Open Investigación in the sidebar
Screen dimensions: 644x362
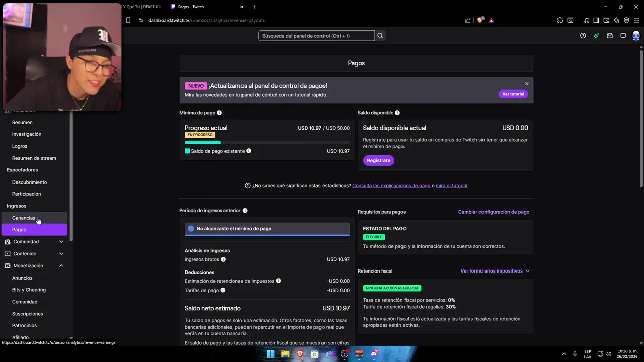[x=27, y=134]
